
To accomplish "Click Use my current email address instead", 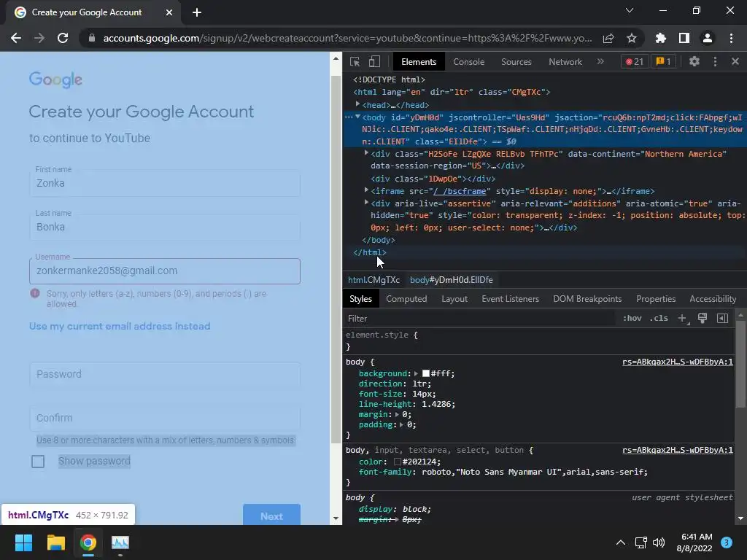I will (120, 326).
